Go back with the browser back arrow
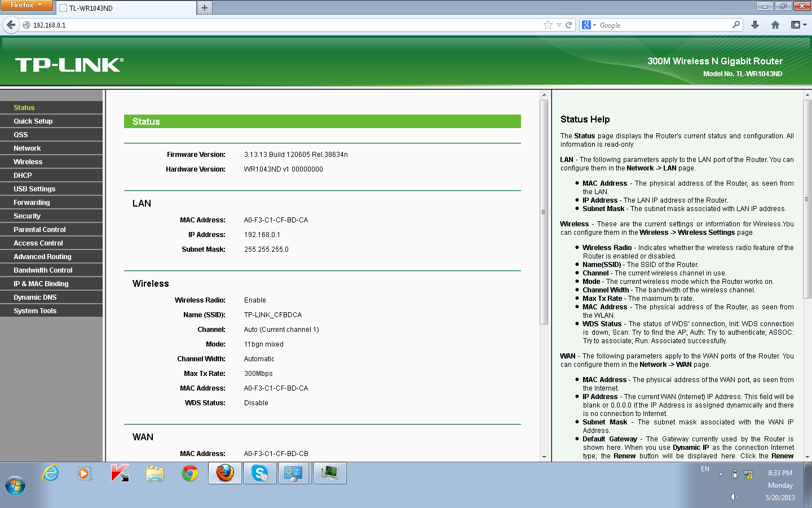 point(11,25)
